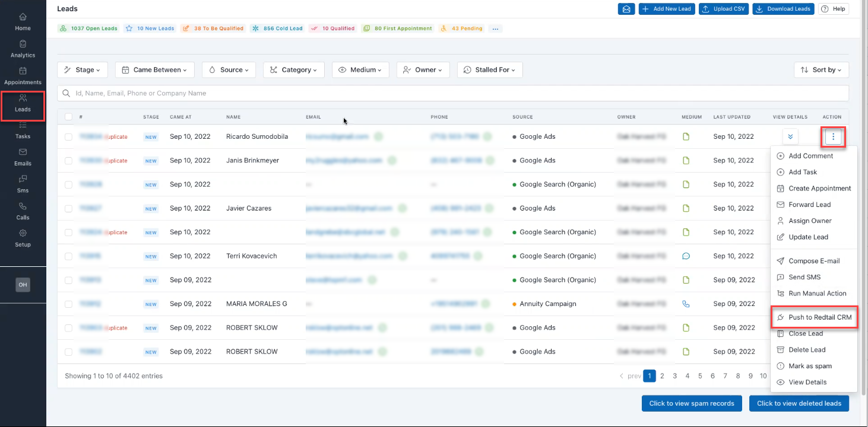
Task: Click to view spam records button
Action: pos(692,403)
